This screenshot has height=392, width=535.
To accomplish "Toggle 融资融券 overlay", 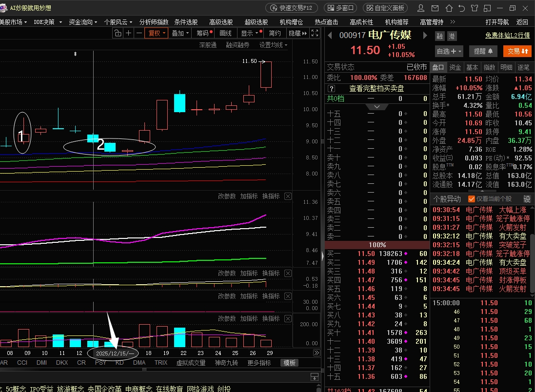I will coord(238,45).
